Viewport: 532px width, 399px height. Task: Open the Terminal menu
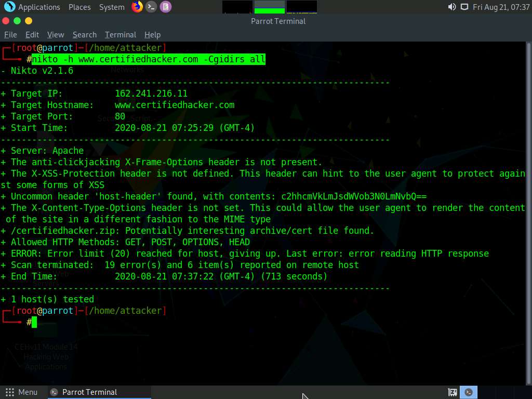point(121,35)
